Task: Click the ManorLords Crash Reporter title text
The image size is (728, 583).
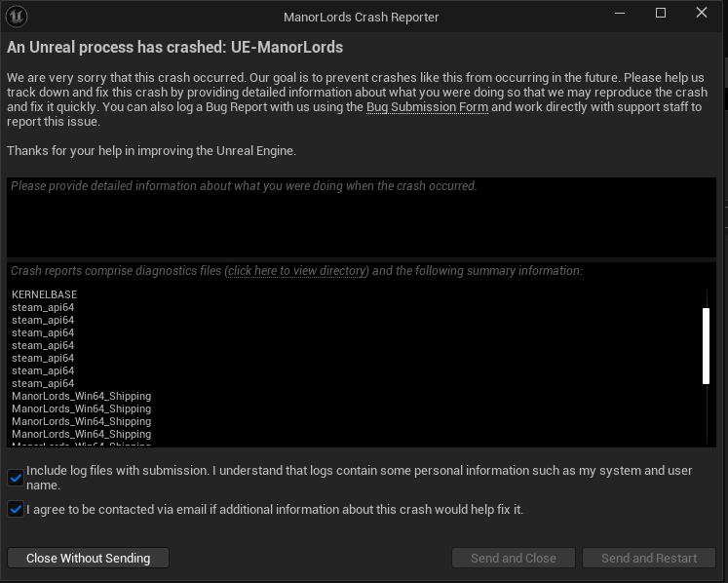Action: coord(361,17)
